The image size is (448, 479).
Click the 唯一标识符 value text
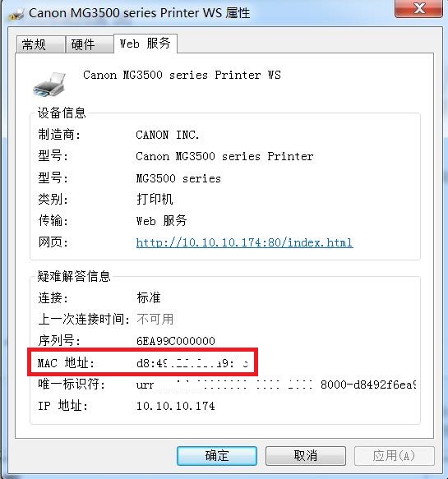click(x=276, y=385)
